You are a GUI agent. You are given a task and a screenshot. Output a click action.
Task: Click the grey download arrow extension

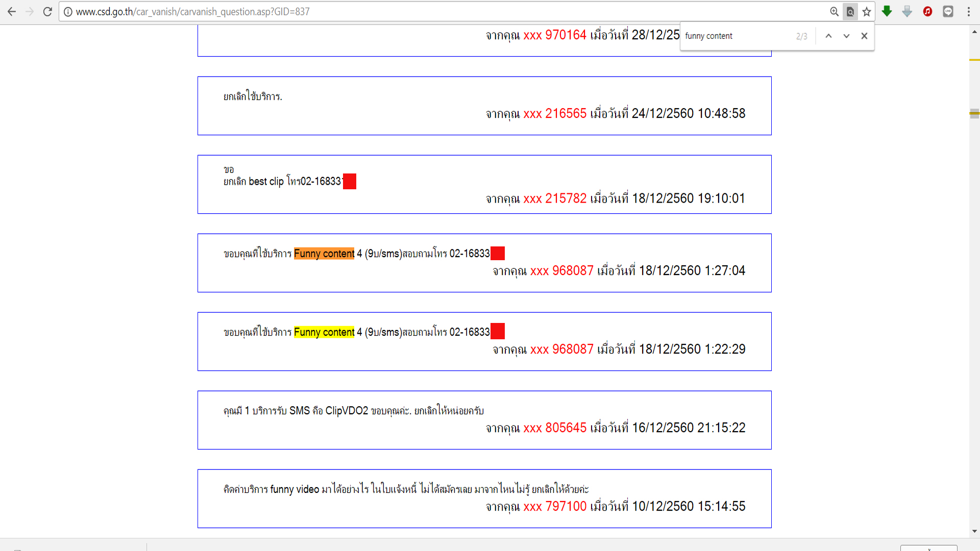click(x=907, y=12)
